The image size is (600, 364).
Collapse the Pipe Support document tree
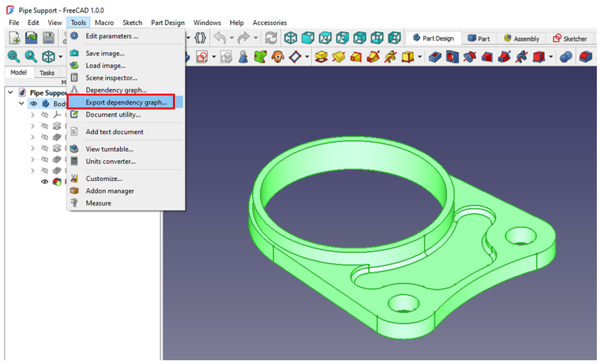pyautogui.click(x=10, y=92)
